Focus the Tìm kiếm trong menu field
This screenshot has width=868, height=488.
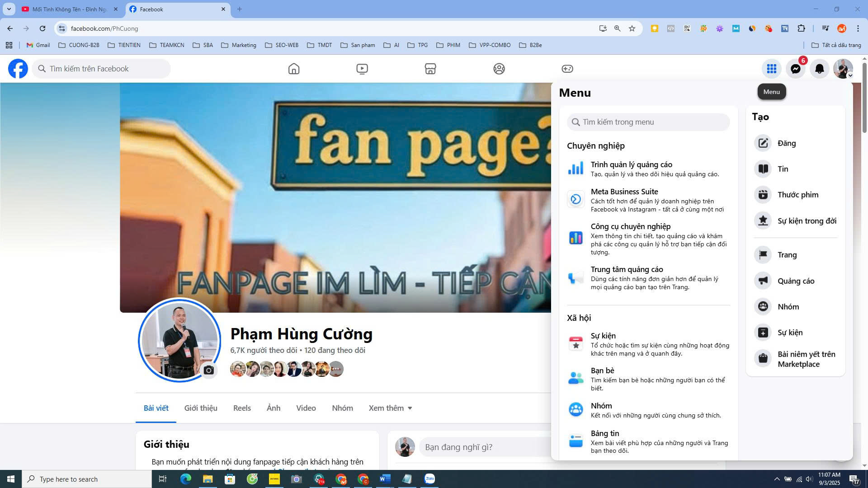click(x=648, y=122)
